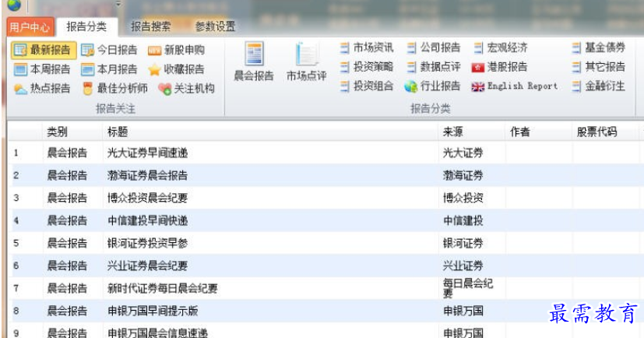Filter by 公司报告 category
This screenshot has height=338, width=644.
[433, 48]
